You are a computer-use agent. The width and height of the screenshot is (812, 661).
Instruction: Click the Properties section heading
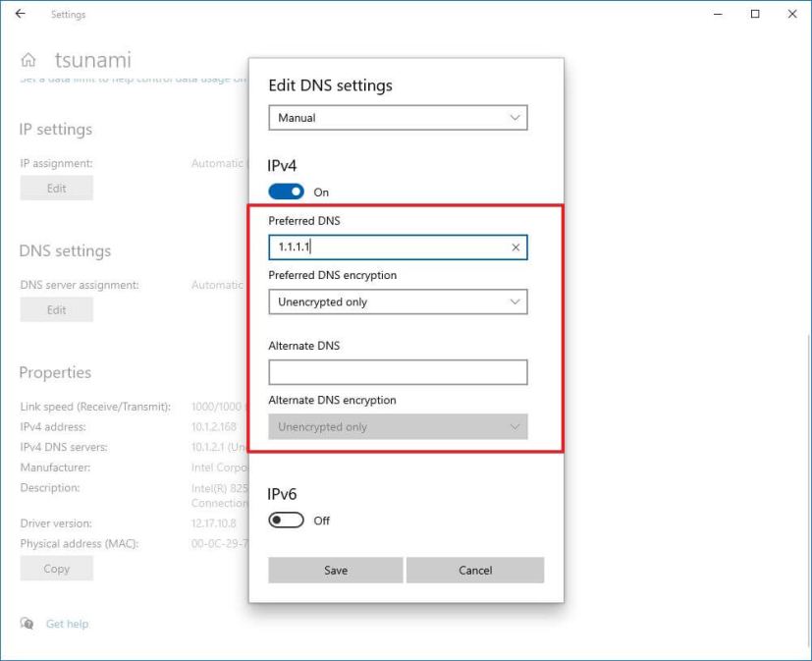55,372
